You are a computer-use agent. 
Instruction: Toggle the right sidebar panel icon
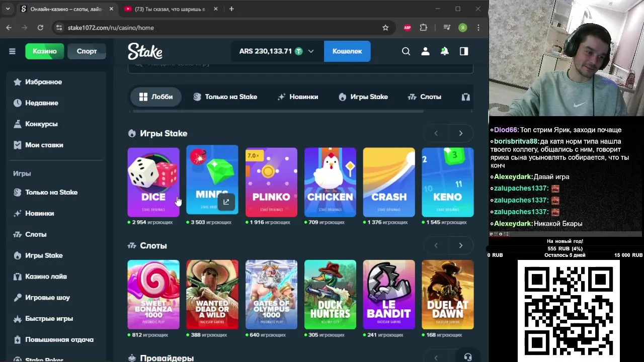click(x=464, y=51)
